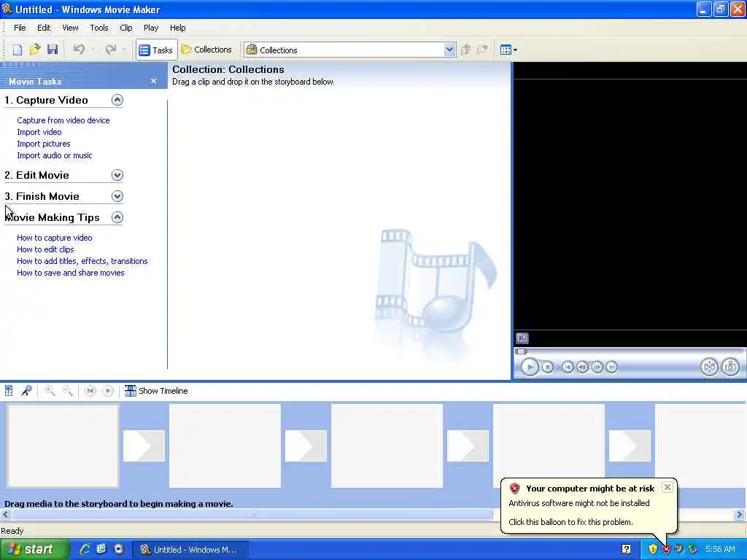Click the Windows Media Player Quick Launch icon
This screenshot has width=747, height=560.
tap(119, 549)
